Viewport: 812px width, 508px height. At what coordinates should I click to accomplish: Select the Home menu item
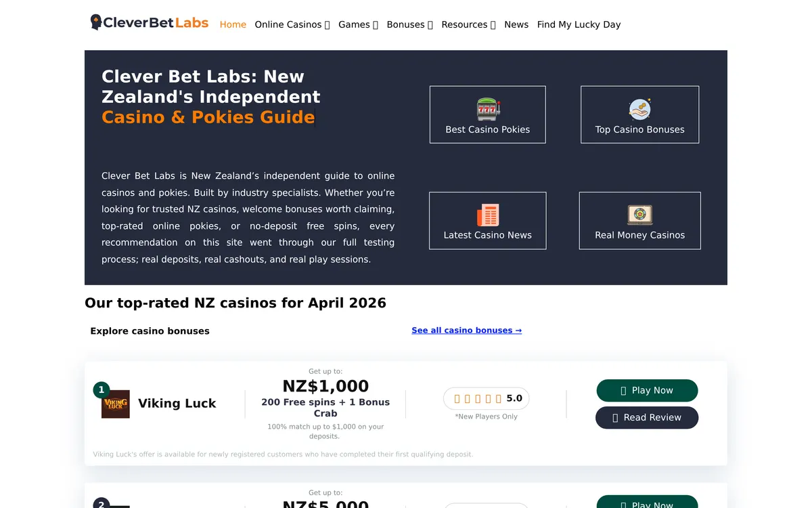coord(233,24)
